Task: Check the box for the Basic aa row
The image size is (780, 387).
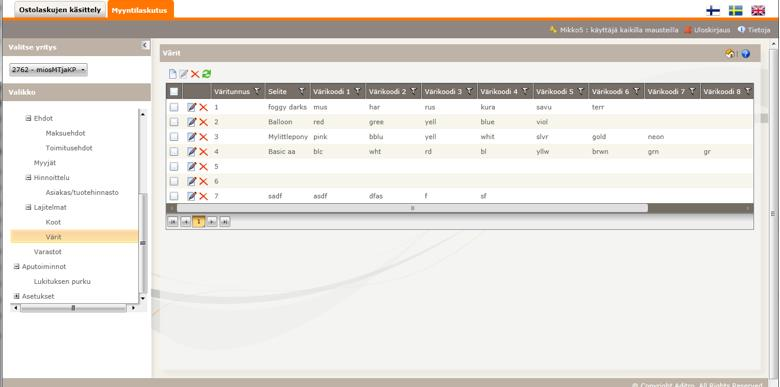Action: coord(174,152)
